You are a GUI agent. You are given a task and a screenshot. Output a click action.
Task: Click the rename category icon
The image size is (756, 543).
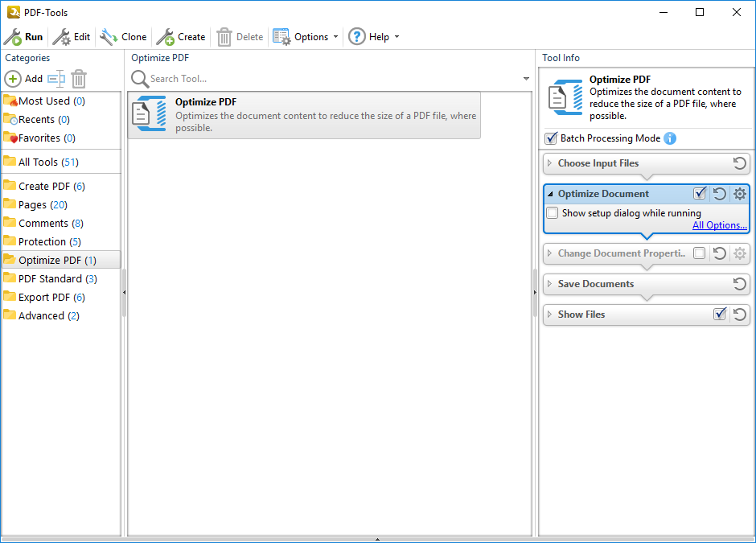pyautogui.click(x=55, y=79)
